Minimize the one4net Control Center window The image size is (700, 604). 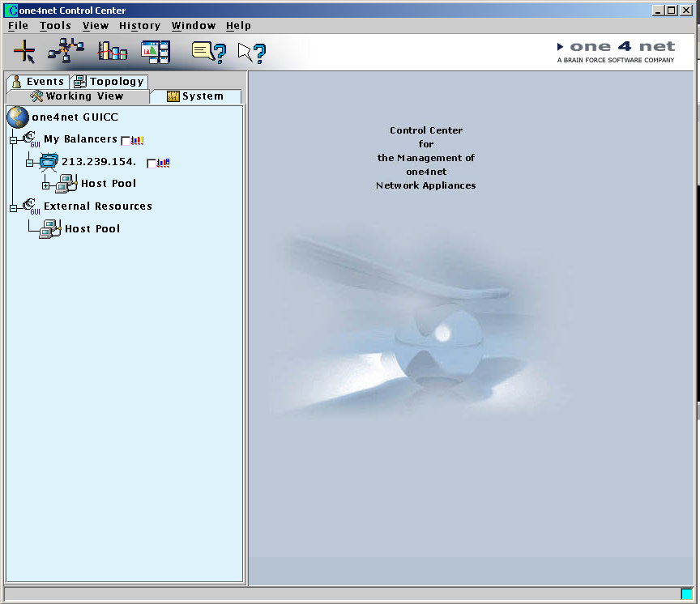pos(658,11)
